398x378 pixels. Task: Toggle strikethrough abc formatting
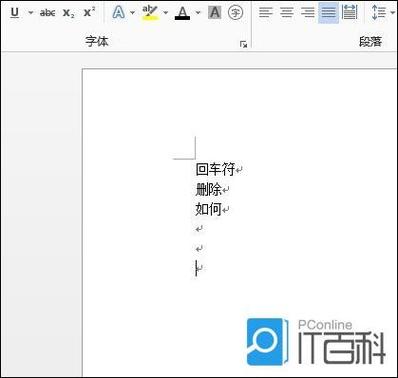coord(47,13)
